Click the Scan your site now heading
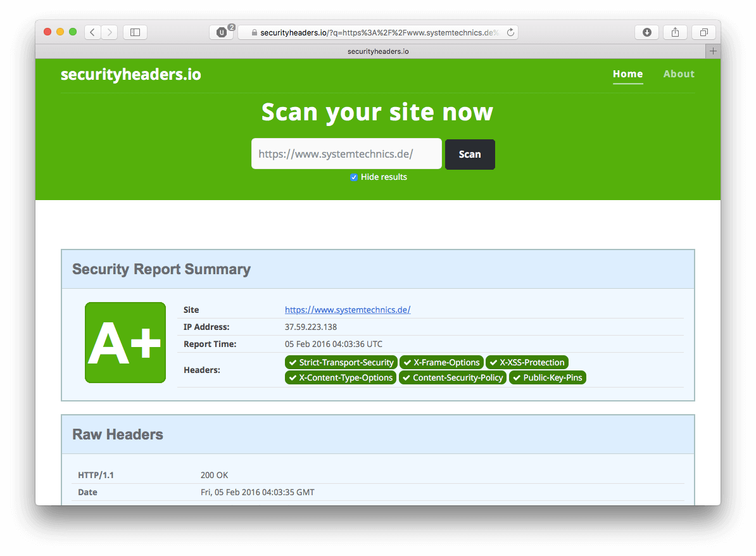 [377, 112]
